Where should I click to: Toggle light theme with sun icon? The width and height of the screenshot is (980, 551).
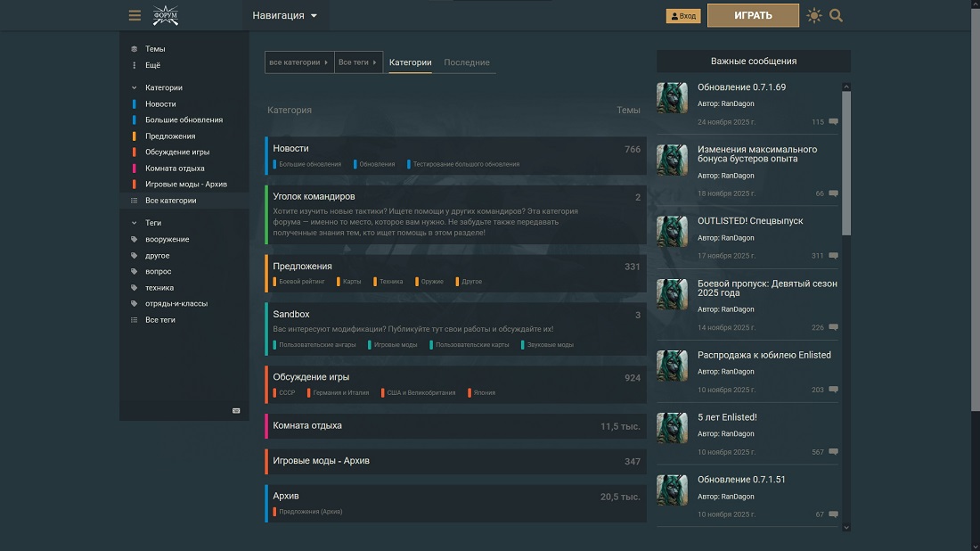point(813,15)
